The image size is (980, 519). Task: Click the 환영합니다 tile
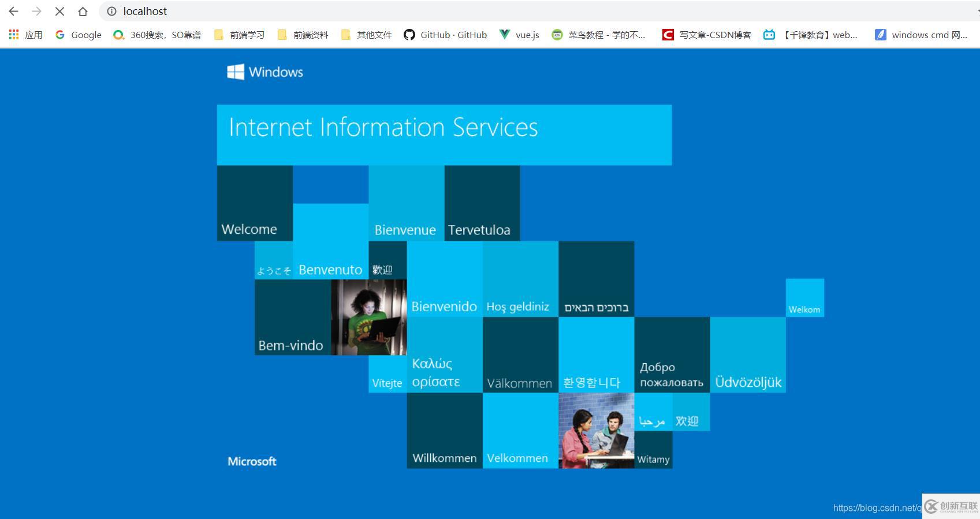click(597, 354)
